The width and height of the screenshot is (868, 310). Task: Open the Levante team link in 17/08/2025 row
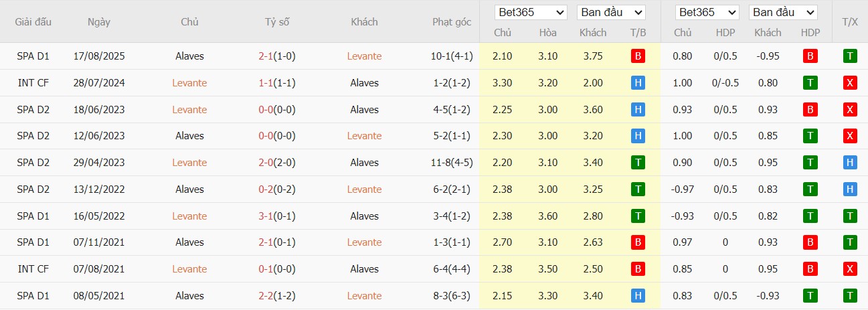coord(364,56)
